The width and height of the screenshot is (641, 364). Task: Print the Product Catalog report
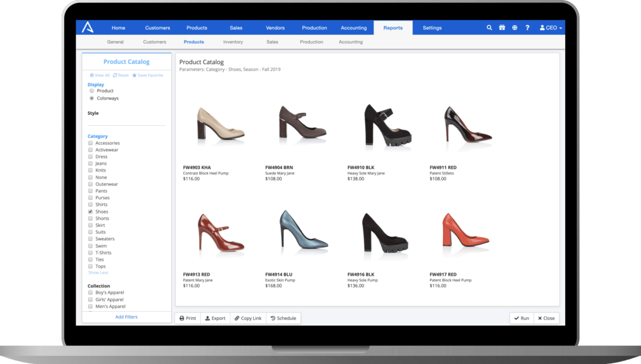tap(188, 318)
